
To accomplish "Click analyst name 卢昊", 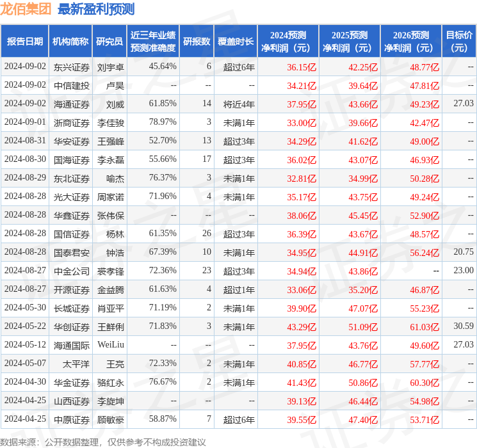I will (x=115, y=86).
